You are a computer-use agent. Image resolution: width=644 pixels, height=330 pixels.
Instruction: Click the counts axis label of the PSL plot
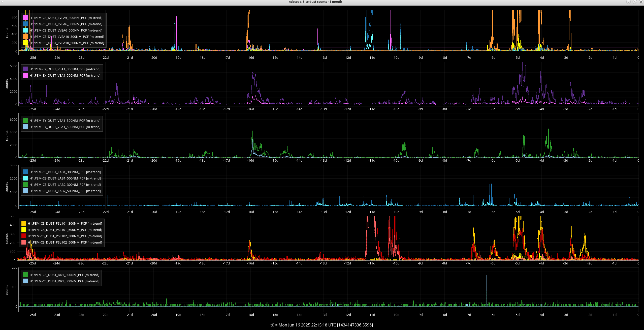(x=7, y=239)
